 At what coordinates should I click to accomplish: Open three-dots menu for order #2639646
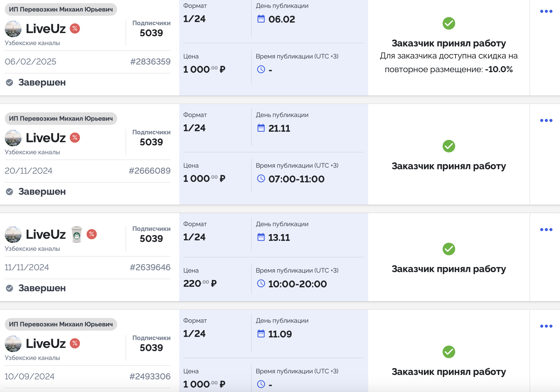[x=546, y=230]
